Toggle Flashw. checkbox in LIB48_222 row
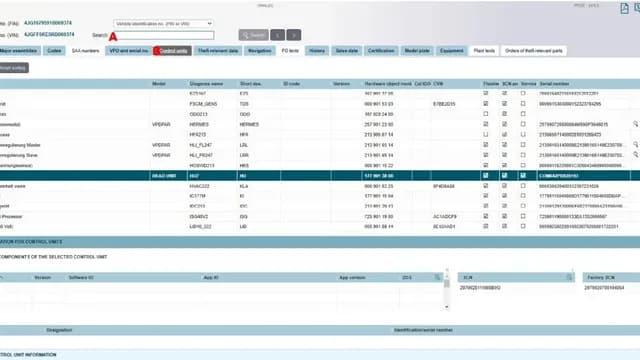The image size is (640, 360). coord(486,226)
